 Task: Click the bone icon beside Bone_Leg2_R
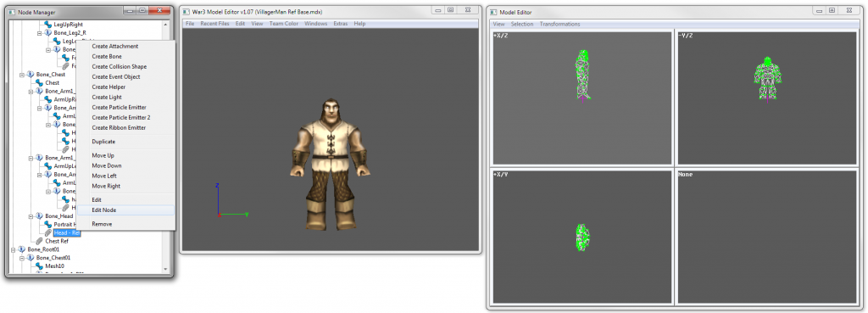coord(47,33)
